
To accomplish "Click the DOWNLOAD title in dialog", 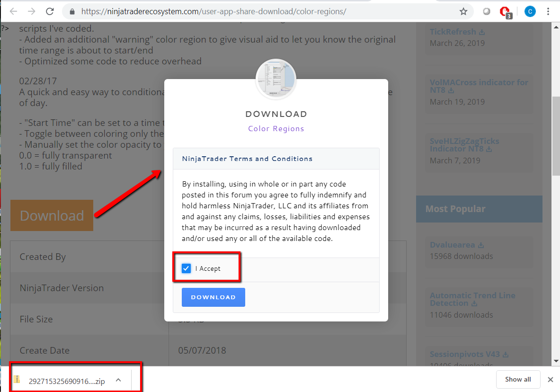I will tap(276, 114).
